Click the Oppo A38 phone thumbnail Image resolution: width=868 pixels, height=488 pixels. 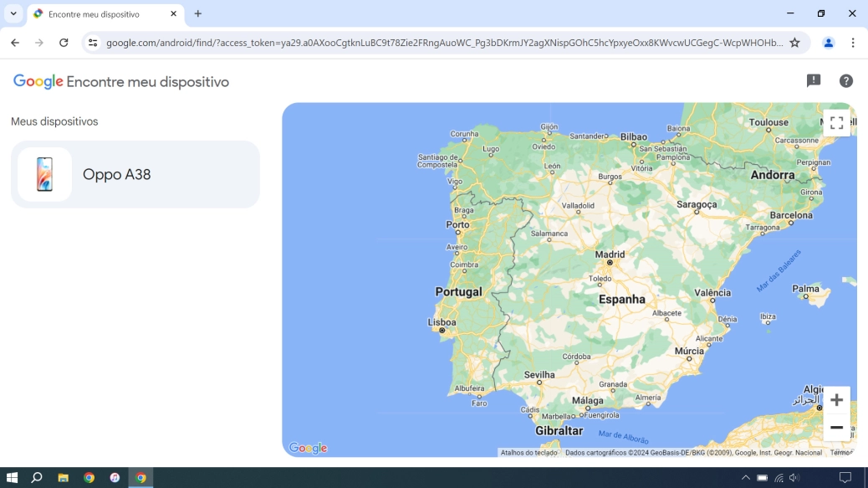pyautogui.click(x=45, y=174)
